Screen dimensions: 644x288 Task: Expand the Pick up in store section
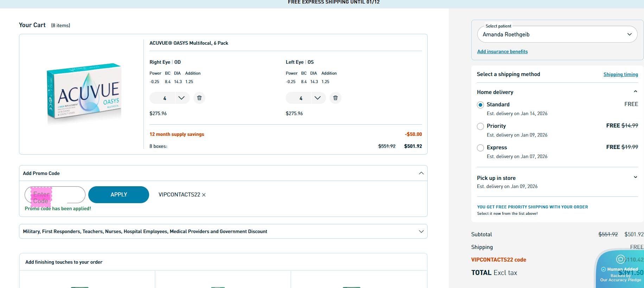635,177
